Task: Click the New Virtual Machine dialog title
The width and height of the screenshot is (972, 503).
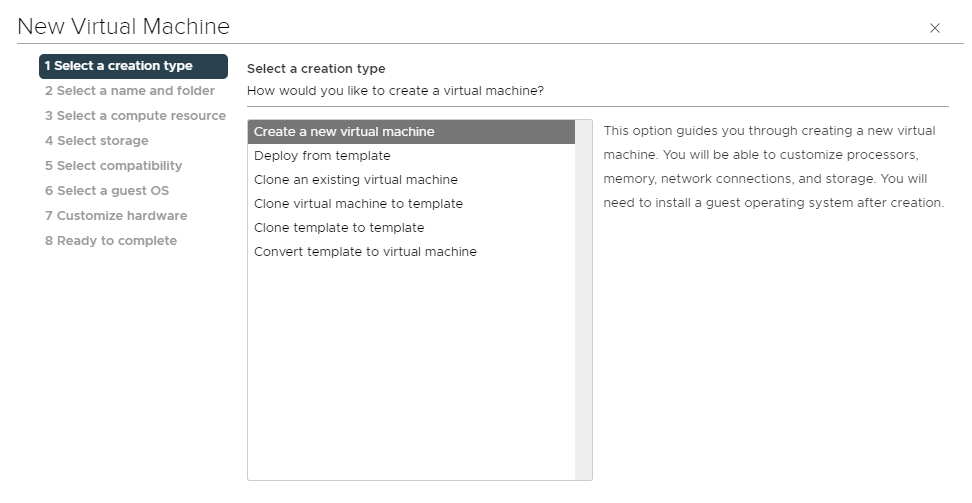Action: (124, 27)
